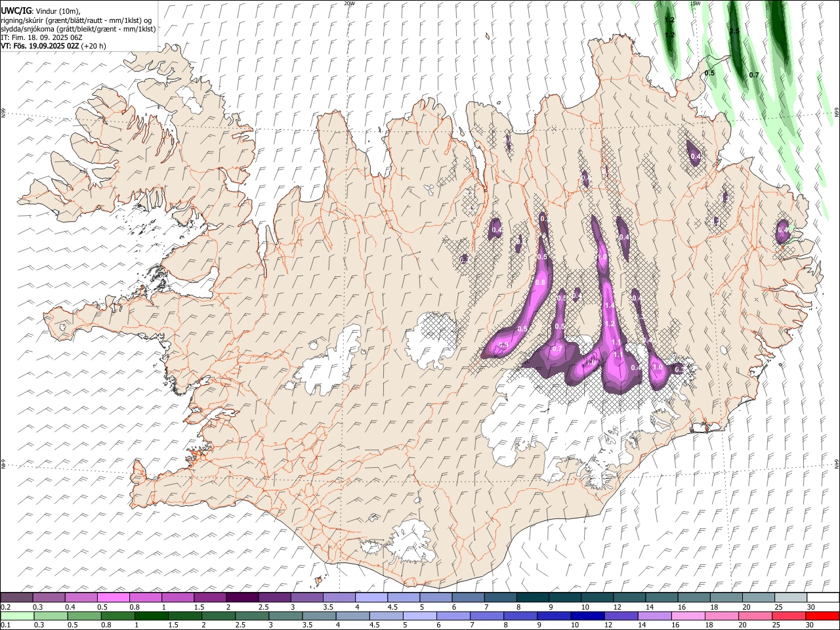This screenshot has width=840, height=630.
Task: Click the light pink bottom swatch between 16 and 18
Action: click(687, 616)
